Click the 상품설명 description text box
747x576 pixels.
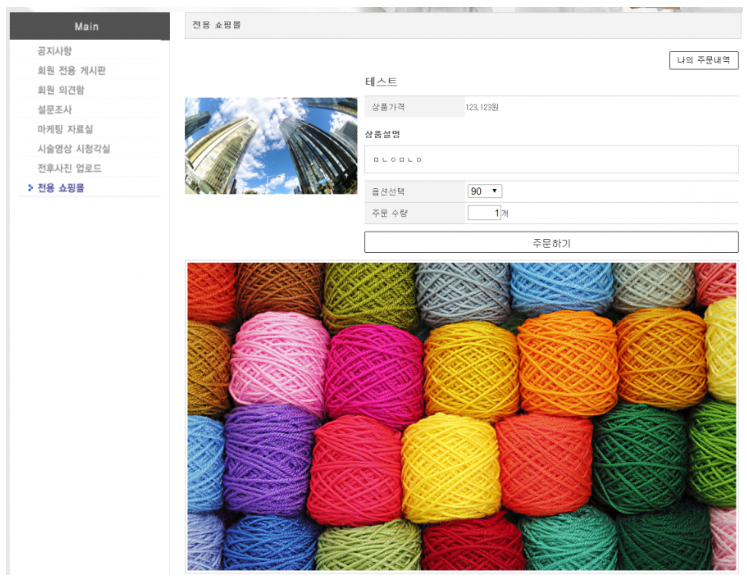point(550,159)
